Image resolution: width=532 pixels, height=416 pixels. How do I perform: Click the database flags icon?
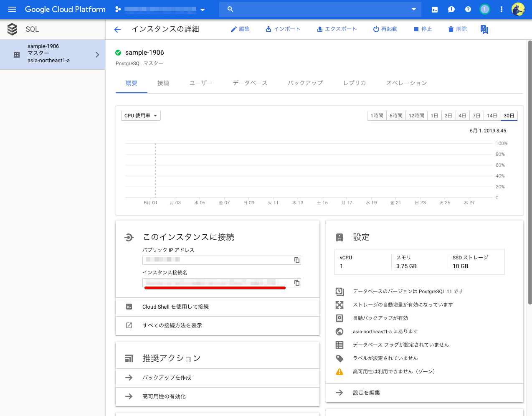click(x=339, y=345)
